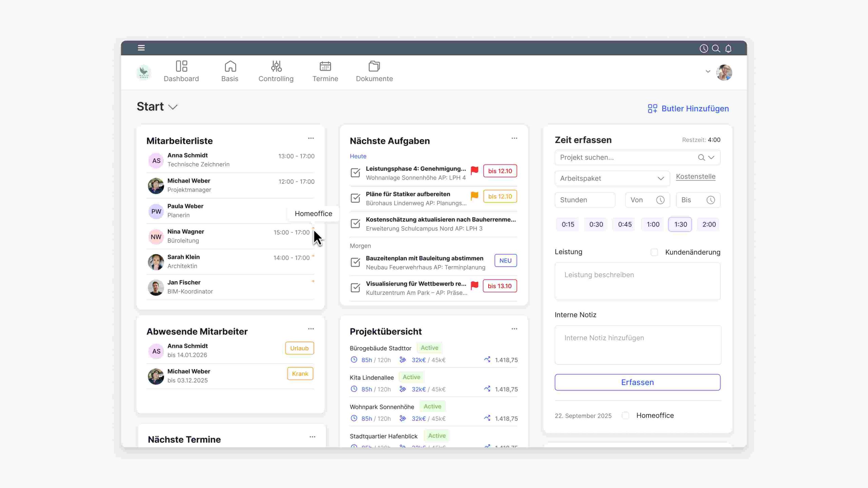This screenshot has height=488, width=868.
Task: Click the Kostenstelle link
Action: (x=695, y=177)
